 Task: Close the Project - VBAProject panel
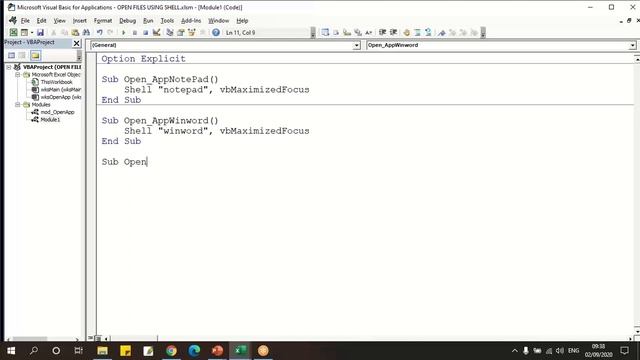point(76,43)
